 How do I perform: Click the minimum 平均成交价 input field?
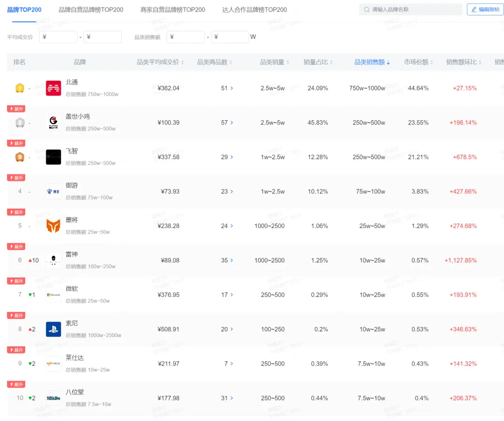coord(58,37)
